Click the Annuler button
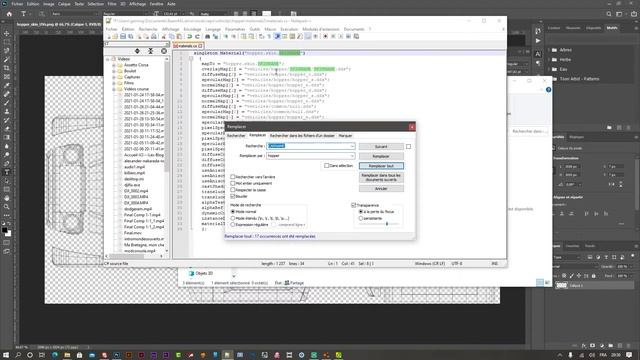Screen dimensions: 640x360 pyautogui.click(x=381, y=189)
